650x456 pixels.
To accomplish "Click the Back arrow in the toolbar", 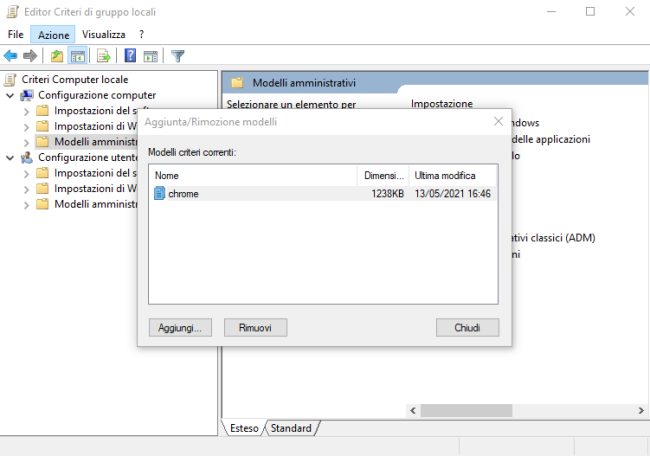I will click(11, 56).
